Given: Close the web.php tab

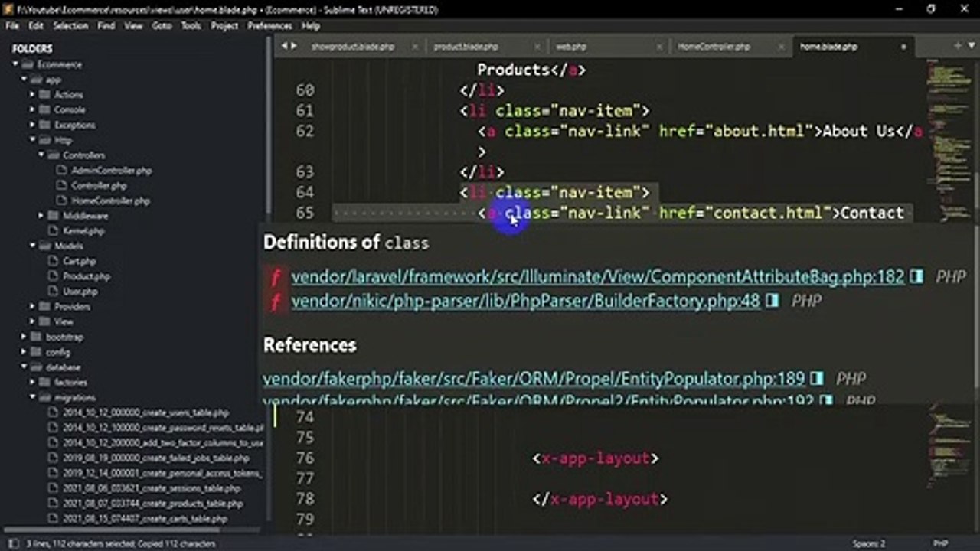Looking at the screenshot, I should click(659, 47).
